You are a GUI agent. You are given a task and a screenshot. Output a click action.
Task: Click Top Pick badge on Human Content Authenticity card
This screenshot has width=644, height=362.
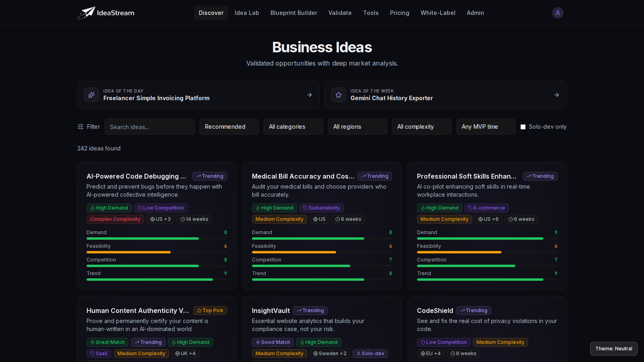[210, 311]
